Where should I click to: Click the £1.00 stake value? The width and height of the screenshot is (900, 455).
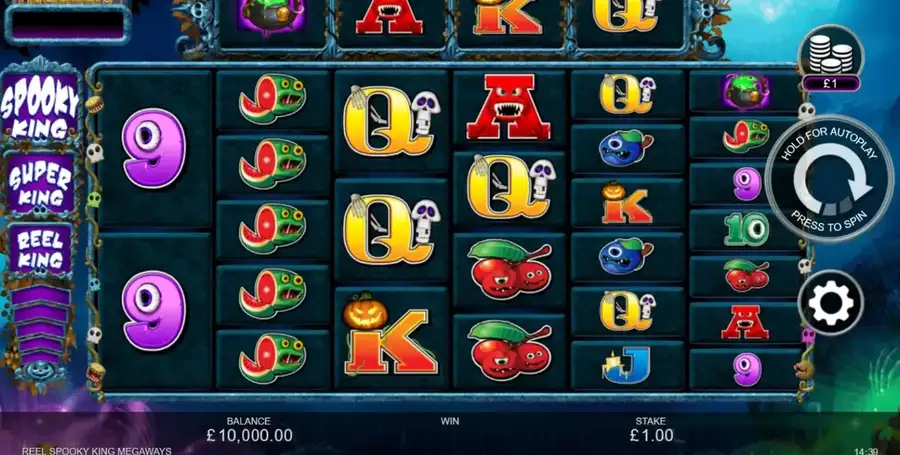[x=651, y=435]
